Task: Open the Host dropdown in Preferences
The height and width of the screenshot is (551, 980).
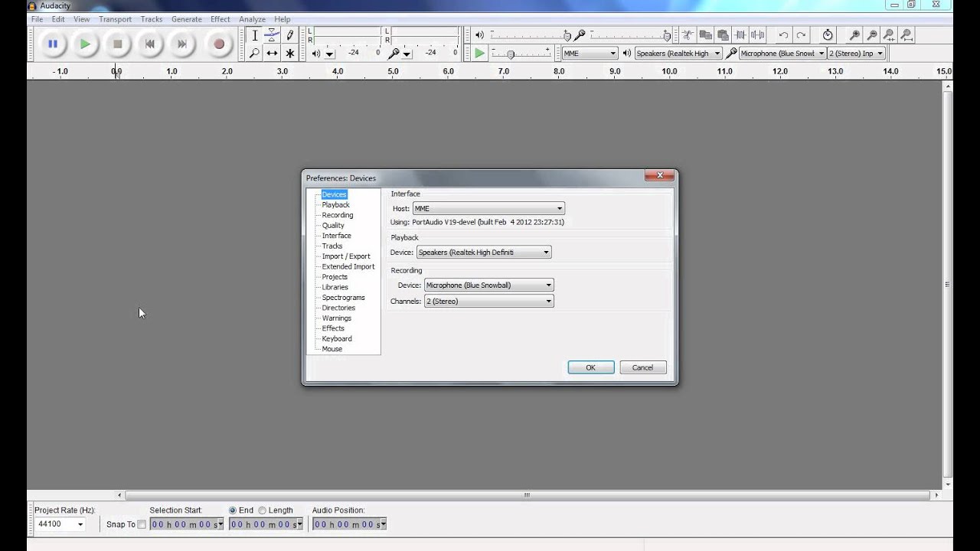Action: 488,208
